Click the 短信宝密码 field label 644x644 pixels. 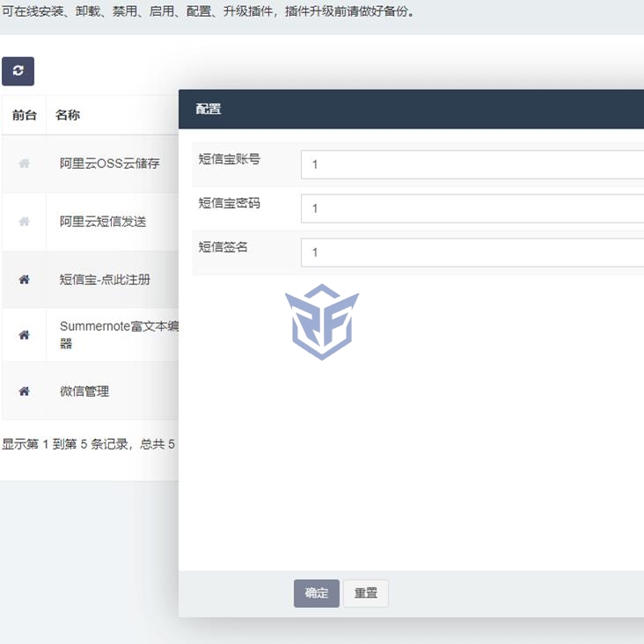[x=229, y=203]
